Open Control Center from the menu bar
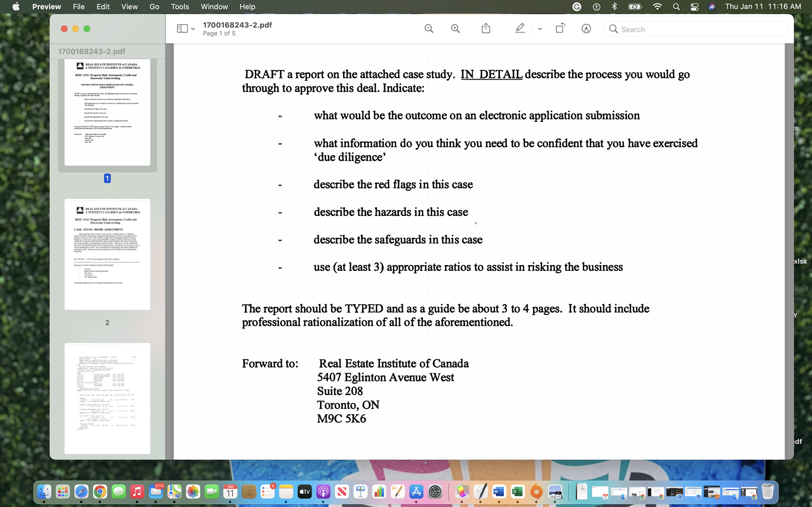Viewport: 812px width, 507px height. pyautogui.click(x=694, y=6)
